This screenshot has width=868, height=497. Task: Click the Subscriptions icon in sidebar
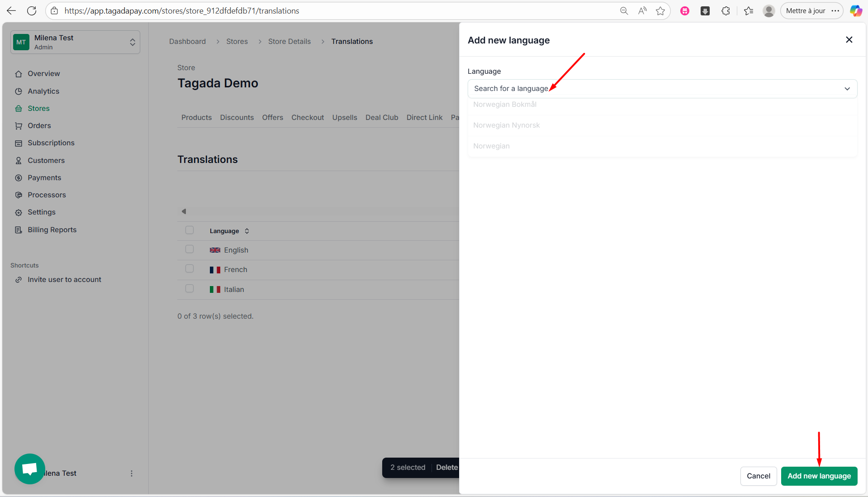pos(19,143)
